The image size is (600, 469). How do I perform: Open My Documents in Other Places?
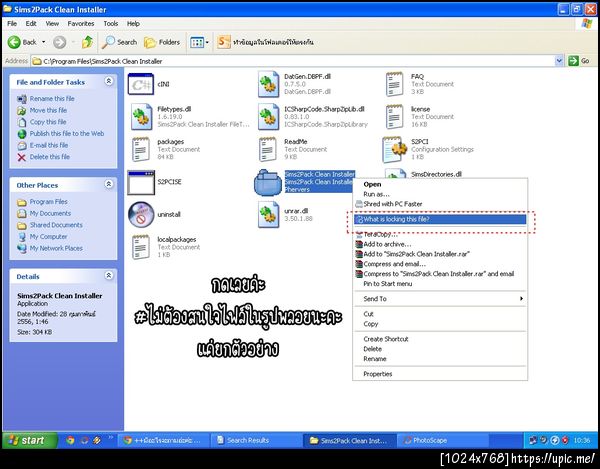tap(50, 213)
